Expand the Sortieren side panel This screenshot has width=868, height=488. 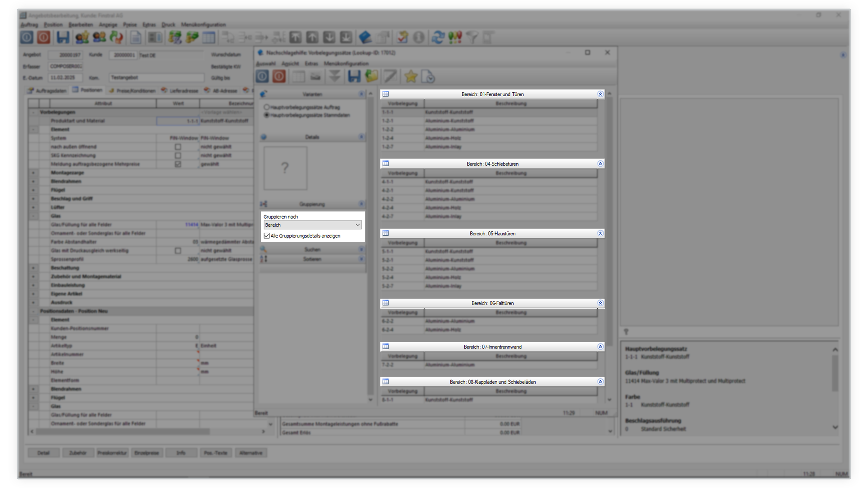[361, 259]
